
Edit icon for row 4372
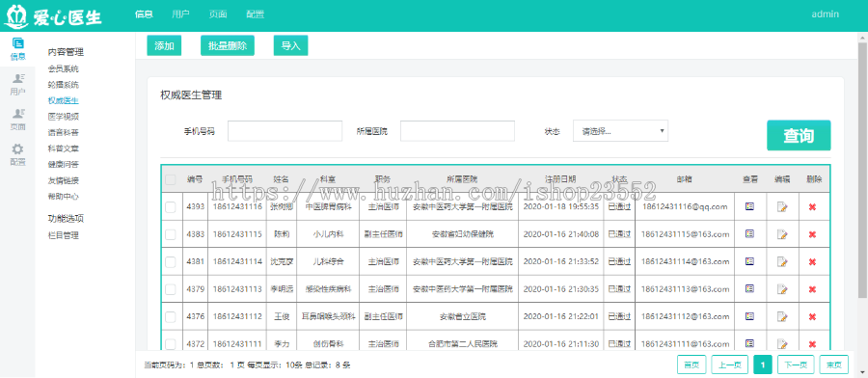(781, 344)
